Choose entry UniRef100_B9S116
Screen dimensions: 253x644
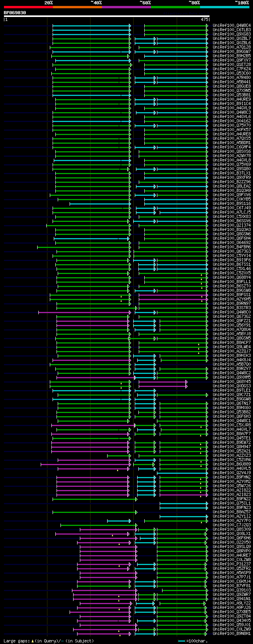[232, 203]
